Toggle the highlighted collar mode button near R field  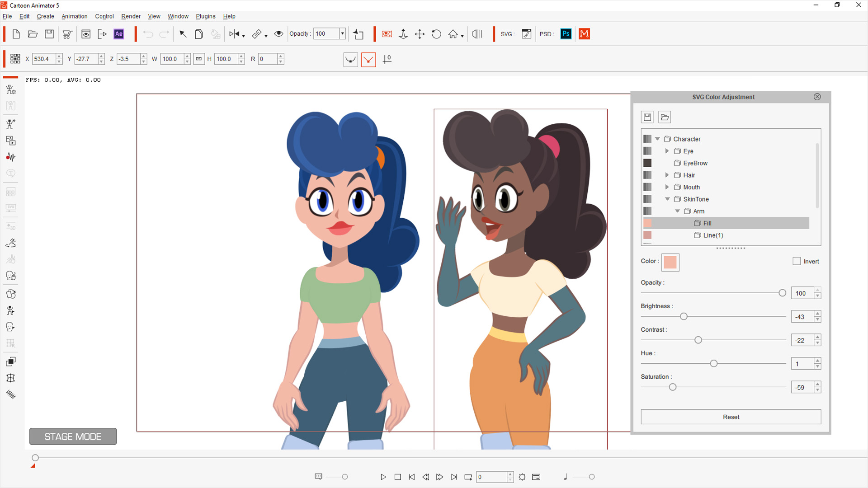pos(369,59)
